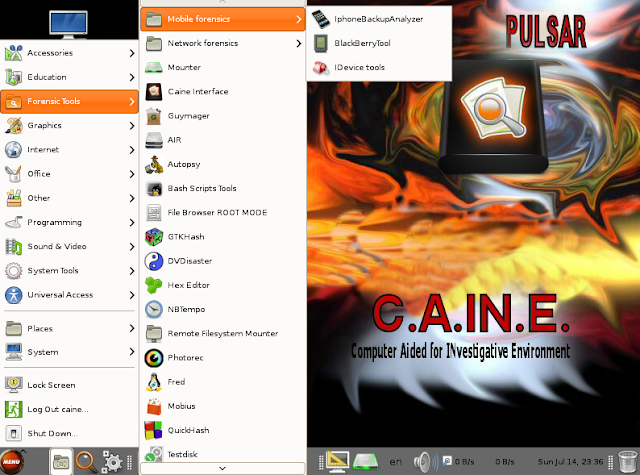The width and height of the screenshot is (640, 475).
Task: Click the clock showing Sun Jul 14
Action: 570,462
